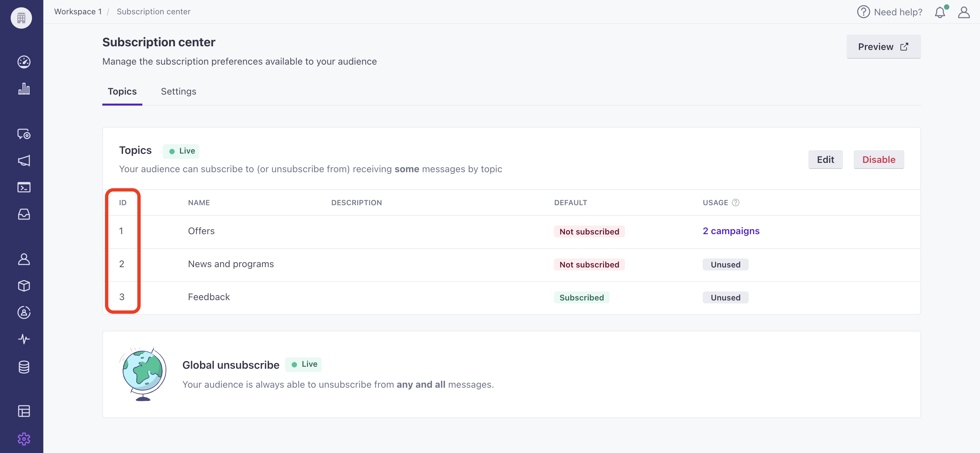Image resolution: width=980 pixels, height=453 pixels.
Task: Click ID 3 in the Feedback row
Action: click(122, 297)
